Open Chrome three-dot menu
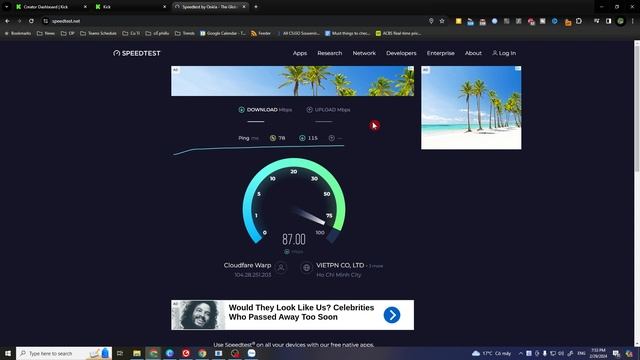 [633, 21]
